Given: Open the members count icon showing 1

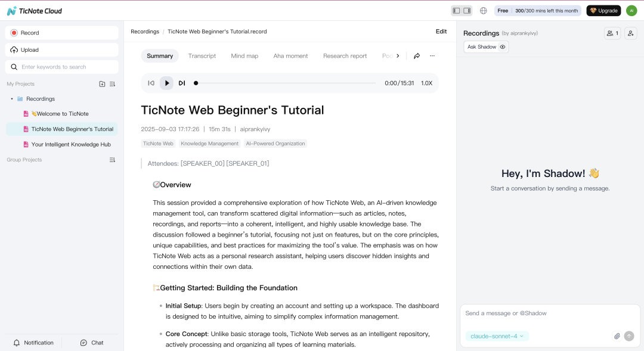Looking at the screenshot, I should coord(612,33).
